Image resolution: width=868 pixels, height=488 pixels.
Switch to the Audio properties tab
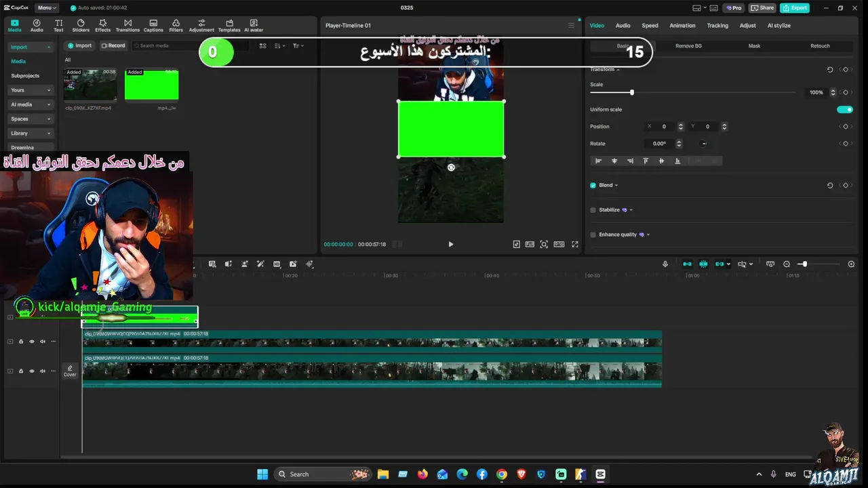point(623,26)
